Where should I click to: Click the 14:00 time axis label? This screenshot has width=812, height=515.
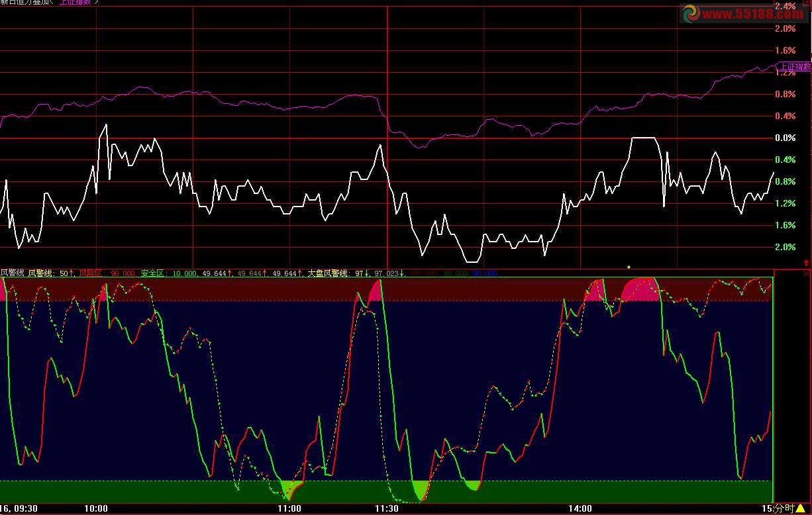[580, 508]
